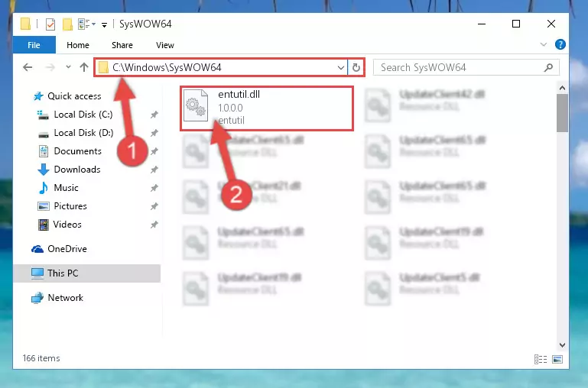The height and width of the screenshot is (388, 588).
Task: Click the 166 items status text
Action: click(x=41, y=358)
